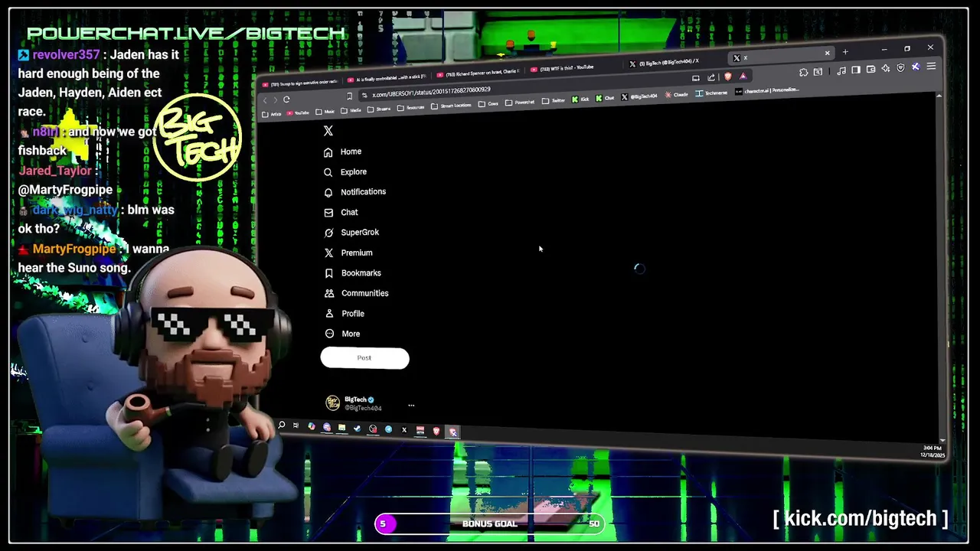Click the share icon in the address bar
The height and width of the screenshot is (551, 980).
point(711,77)
